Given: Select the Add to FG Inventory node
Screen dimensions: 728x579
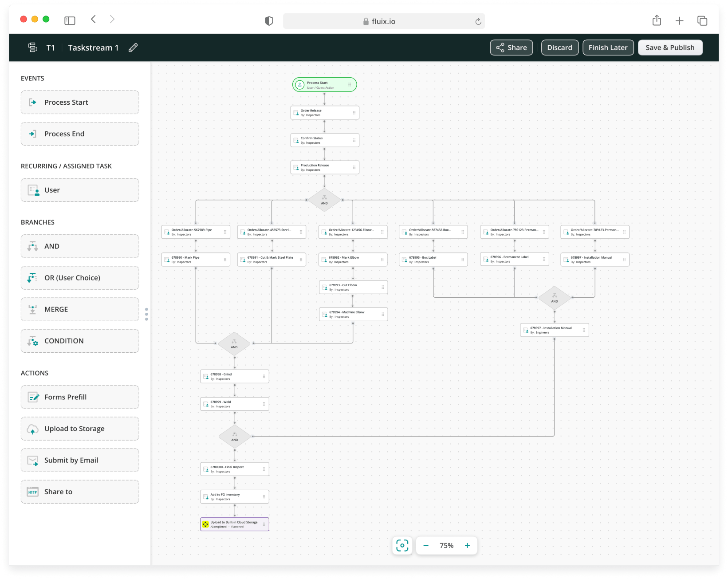Looking at the screenshot, I should click(235, 496).
